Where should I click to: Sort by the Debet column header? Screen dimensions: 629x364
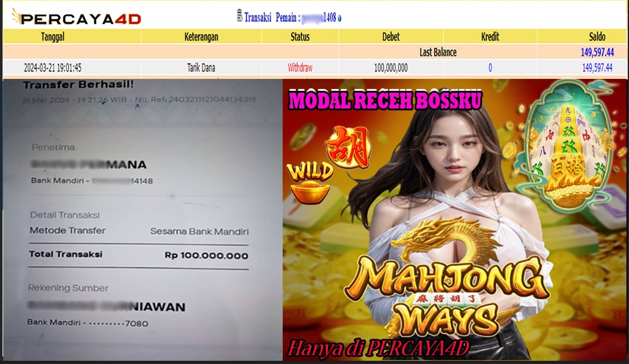tap(391, 37)
